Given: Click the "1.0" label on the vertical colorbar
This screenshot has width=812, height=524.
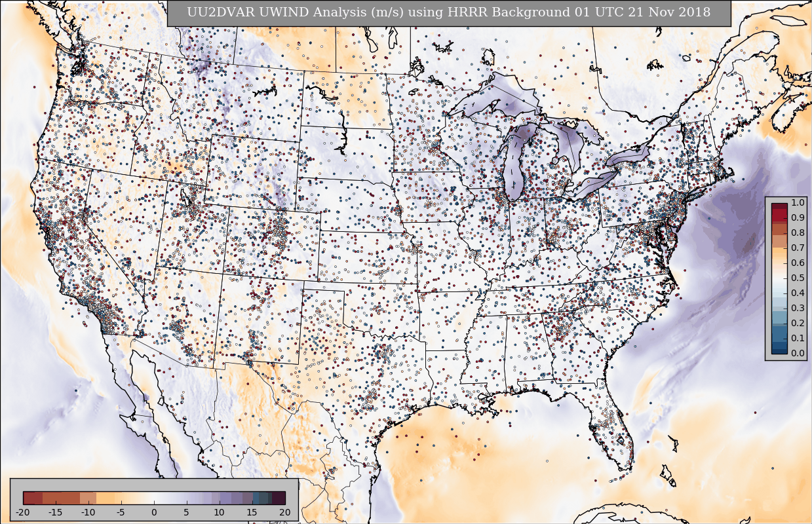Looking at the screenshot, I should tap(798, 202).
